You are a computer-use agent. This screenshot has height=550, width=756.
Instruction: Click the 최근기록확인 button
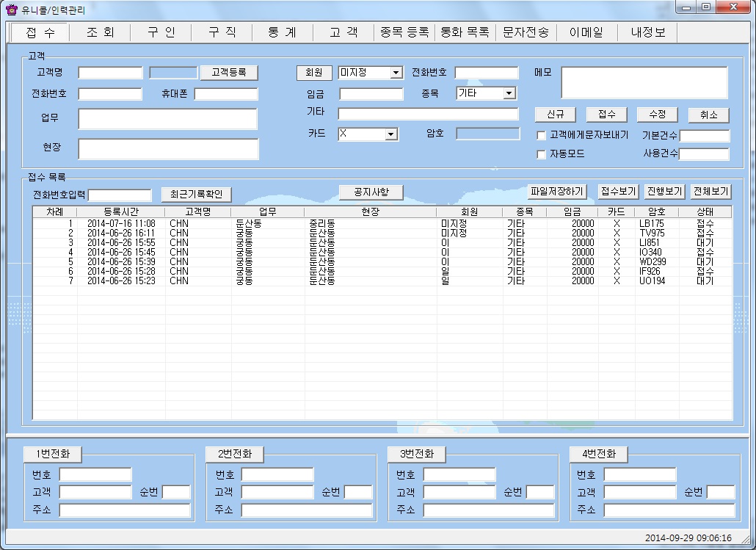point(196,194)
